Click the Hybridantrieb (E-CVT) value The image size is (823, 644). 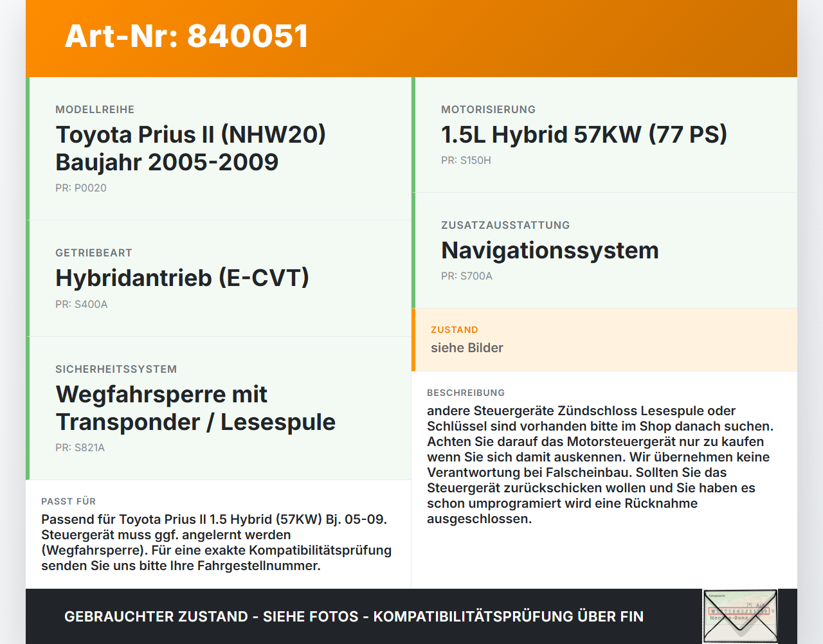tap(182, 278)
